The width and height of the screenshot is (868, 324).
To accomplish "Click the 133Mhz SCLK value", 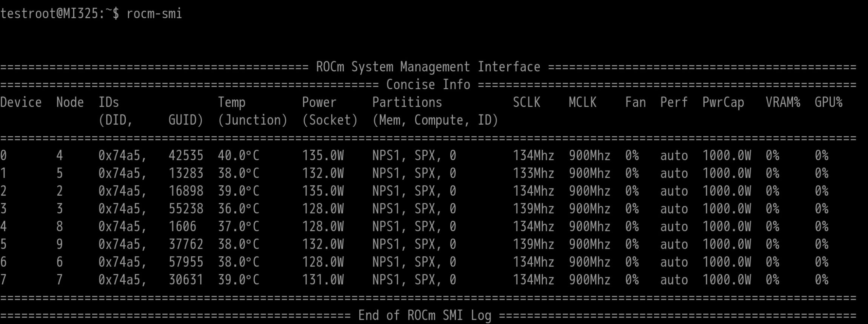I will 533,173.
